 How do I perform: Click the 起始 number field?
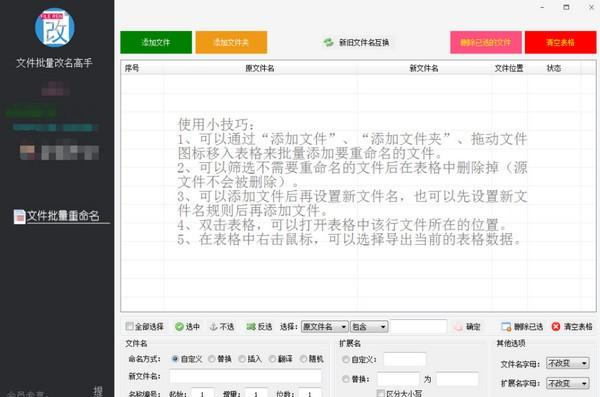(x=202, y=393)
